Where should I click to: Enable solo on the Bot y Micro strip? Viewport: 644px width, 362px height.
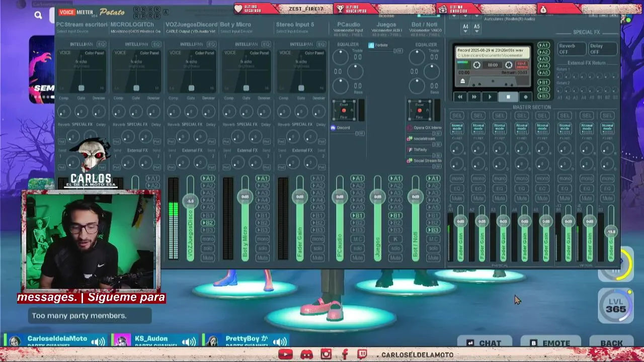pyautogui.click(x=263, y=248)
